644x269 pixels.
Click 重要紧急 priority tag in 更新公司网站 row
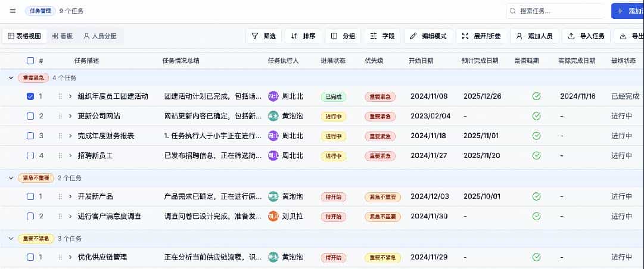click(380, 117)
